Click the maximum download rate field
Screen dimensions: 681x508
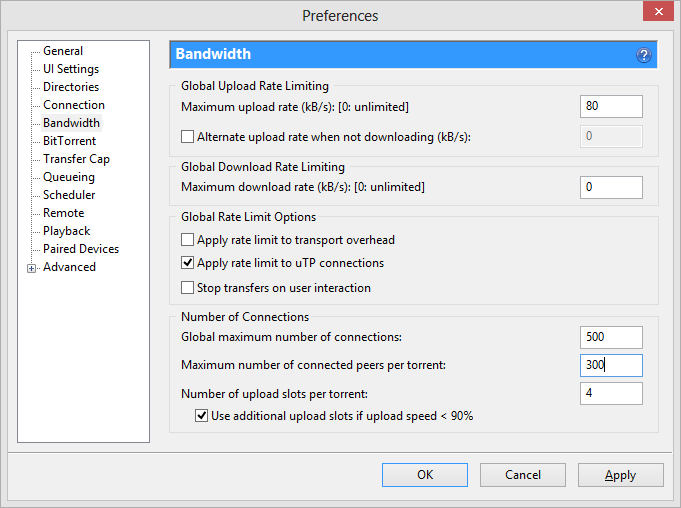tap(610, 187)
